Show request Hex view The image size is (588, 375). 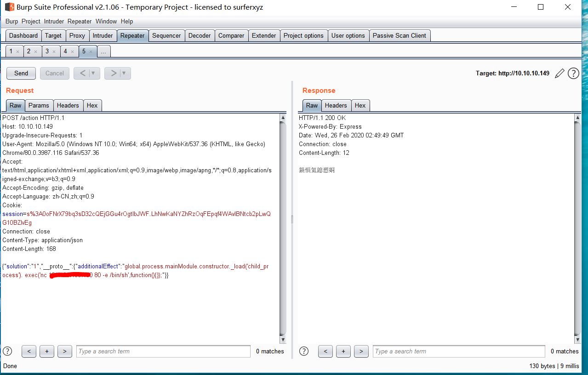(x=92, y=105)
